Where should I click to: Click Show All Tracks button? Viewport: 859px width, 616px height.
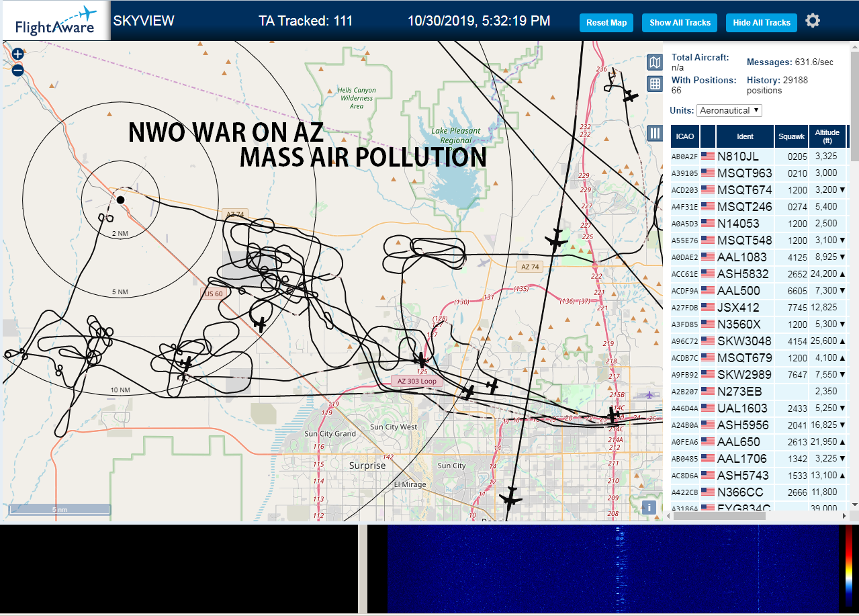pos(680,23)
